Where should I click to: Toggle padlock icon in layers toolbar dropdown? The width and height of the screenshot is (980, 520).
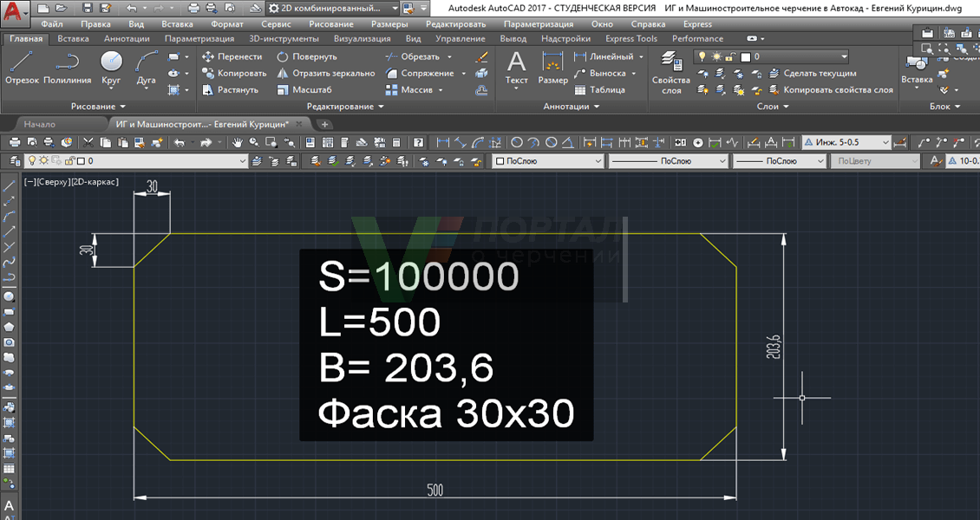[69, 160]
